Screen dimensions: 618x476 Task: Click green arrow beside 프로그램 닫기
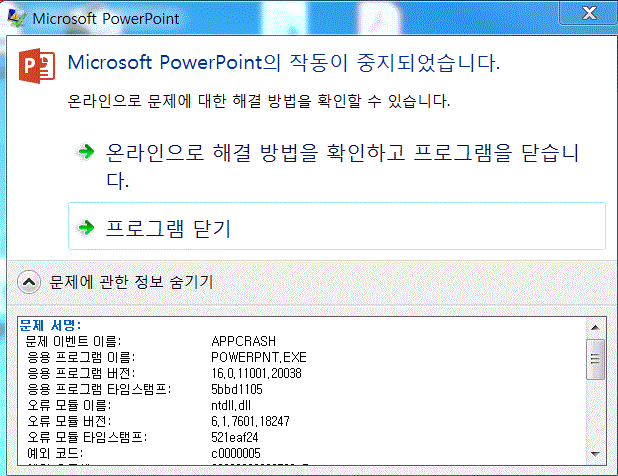[x=86, y=227]
